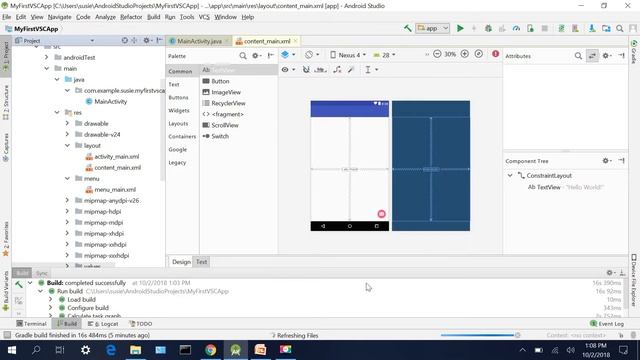Open the VCS menu
640x360 pixels.
[204, 17]
